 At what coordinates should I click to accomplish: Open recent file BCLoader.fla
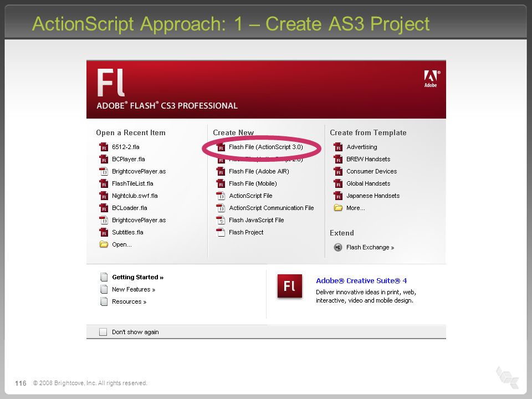[x=130, y=208]
